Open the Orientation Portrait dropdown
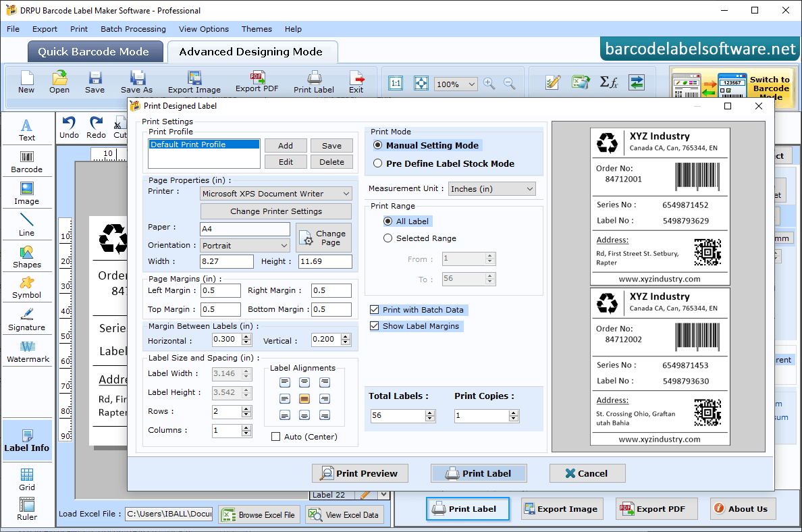802x532 pixels. (284, 246)
